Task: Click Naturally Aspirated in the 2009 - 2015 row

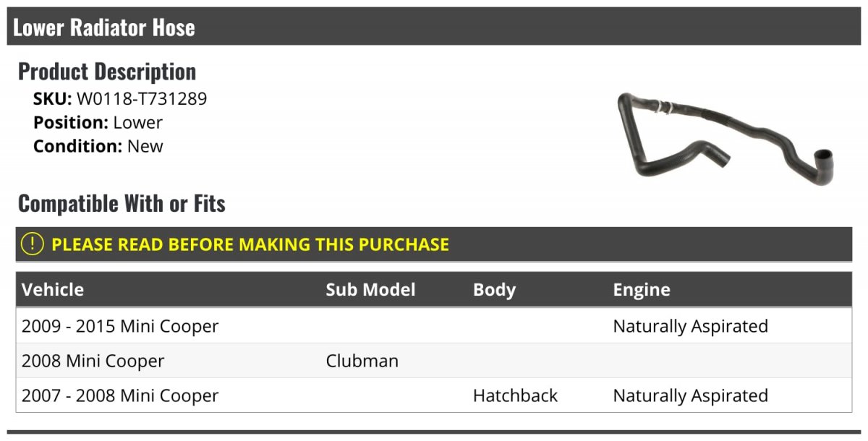Action: tap(690, 327)
